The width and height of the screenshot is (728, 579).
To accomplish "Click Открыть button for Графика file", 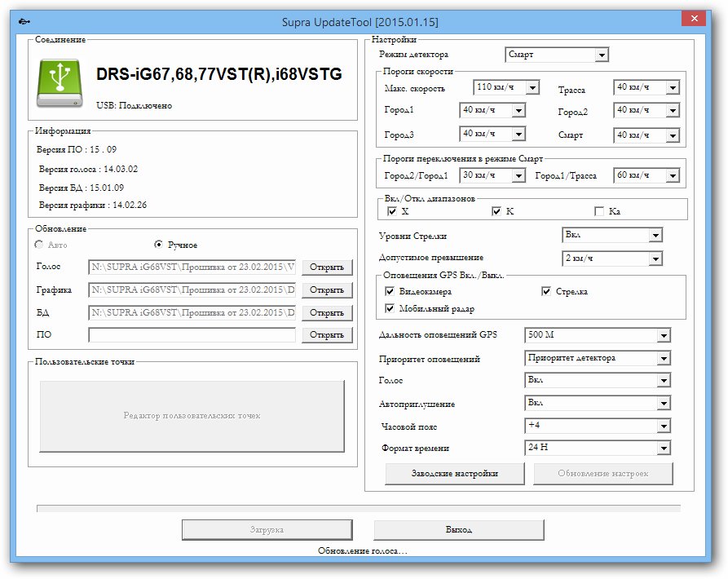I will tap(327, 289).
